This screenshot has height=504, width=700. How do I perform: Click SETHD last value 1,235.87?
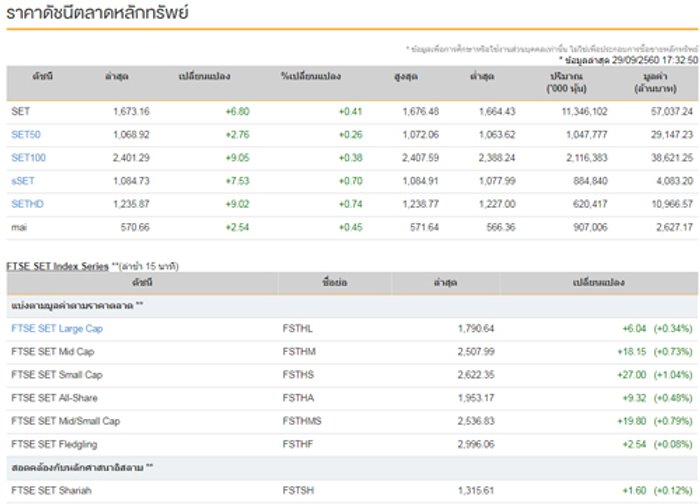point(131,204)
